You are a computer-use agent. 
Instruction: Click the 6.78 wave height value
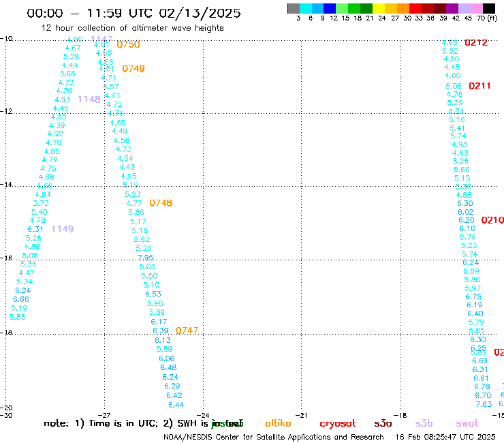482,386
